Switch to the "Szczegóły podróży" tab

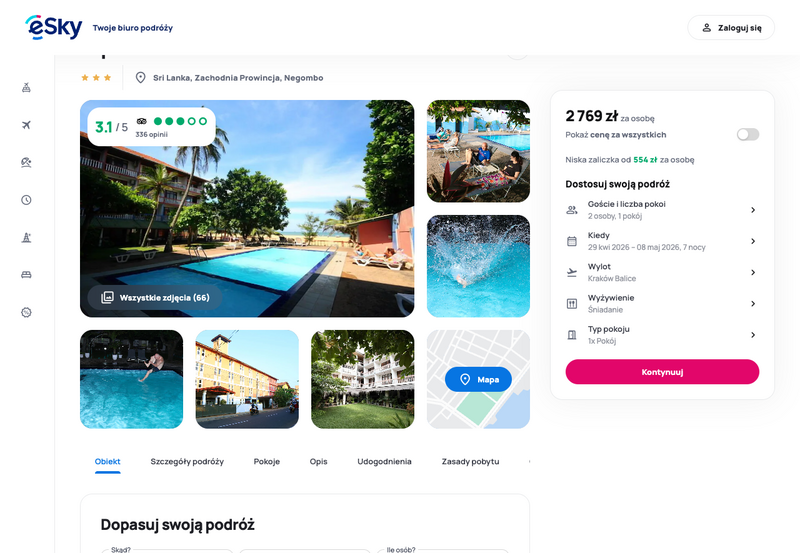[x=187, y=461]
